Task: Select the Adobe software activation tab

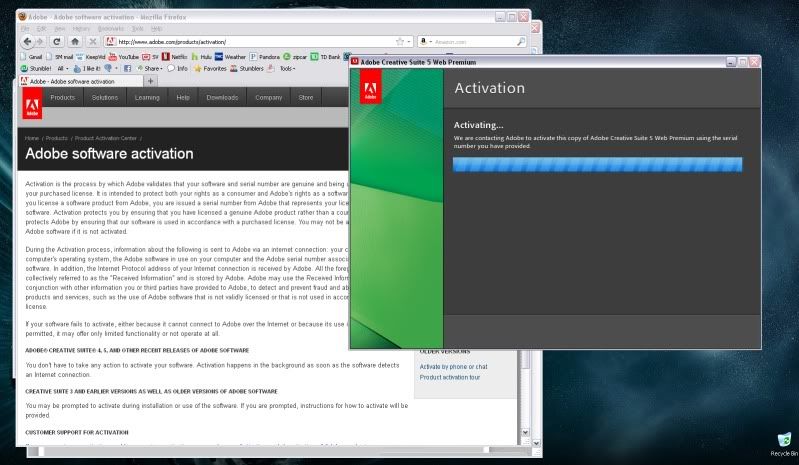Action: pos(82,81)
